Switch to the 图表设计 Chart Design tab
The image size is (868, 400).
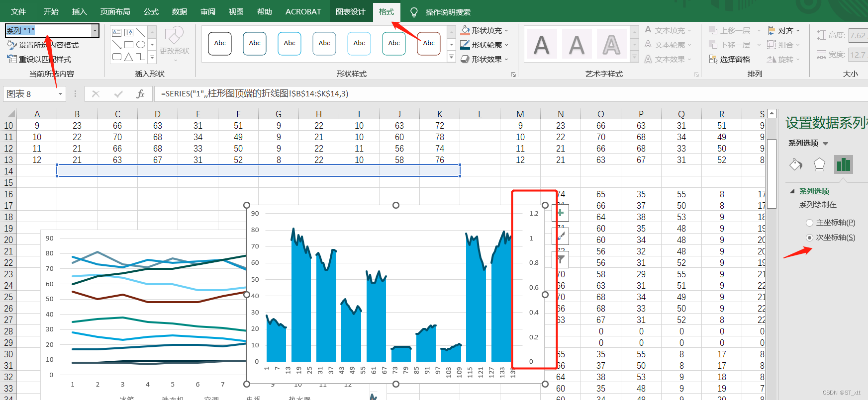click(x=351, y=11)
